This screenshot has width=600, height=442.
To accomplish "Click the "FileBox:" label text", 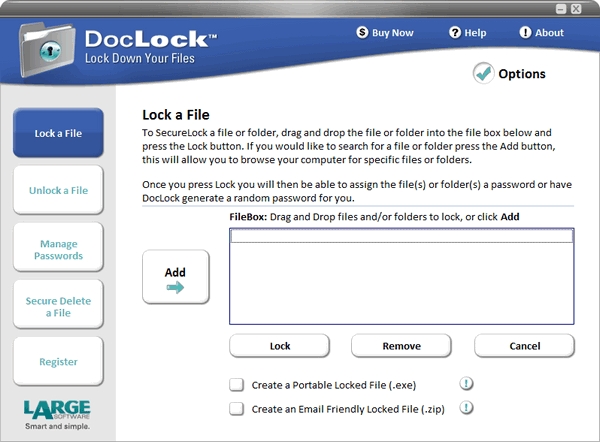I will 248,217.
